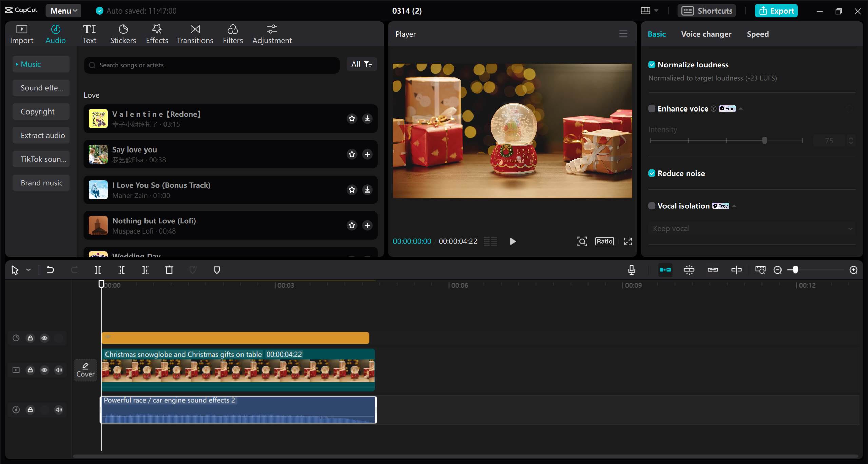The image size is (868, 464).
Task: Switch to the Voice changer tab
Action: pos(706,34)
